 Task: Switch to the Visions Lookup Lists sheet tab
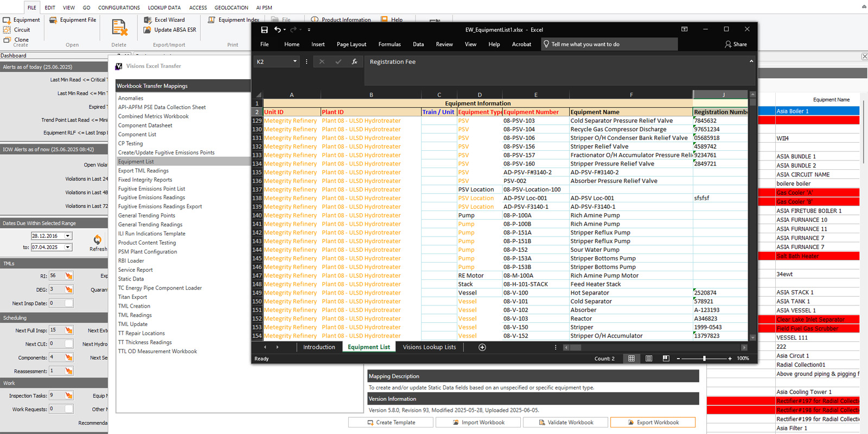click(x=429, y=347)
